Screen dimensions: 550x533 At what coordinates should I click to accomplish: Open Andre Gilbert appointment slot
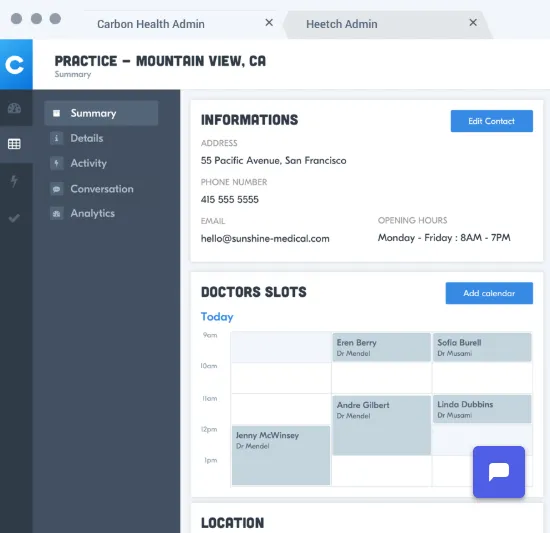381,425
